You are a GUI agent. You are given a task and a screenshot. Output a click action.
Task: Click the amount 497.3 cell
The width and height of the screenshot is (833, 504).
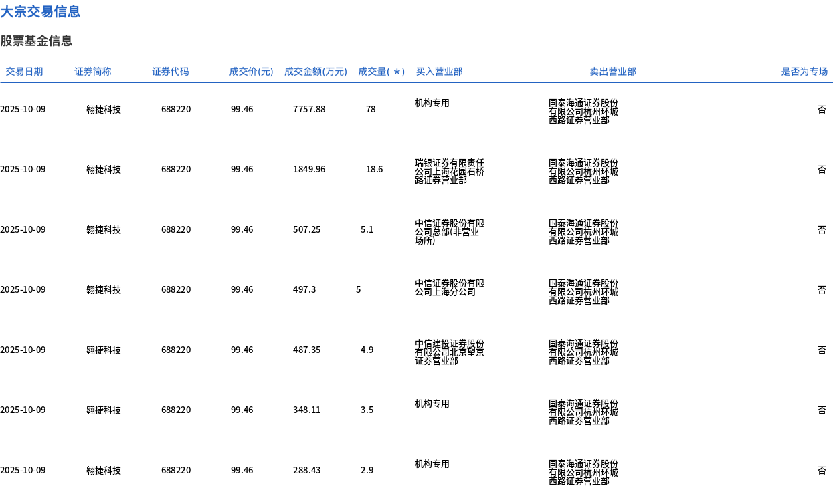click(304, 289)
